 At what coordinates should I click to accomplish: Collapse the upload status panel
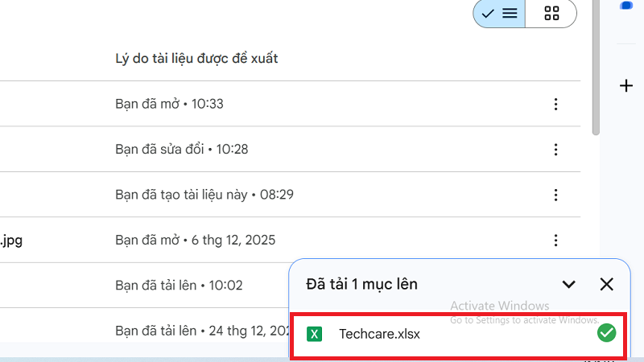click(x=569, y=284)
